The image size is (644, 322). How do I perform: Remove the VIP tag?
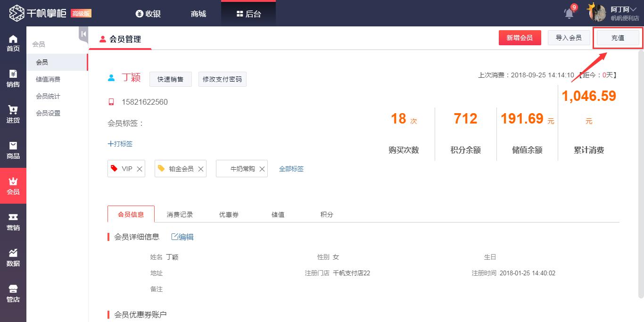(140, 169)
